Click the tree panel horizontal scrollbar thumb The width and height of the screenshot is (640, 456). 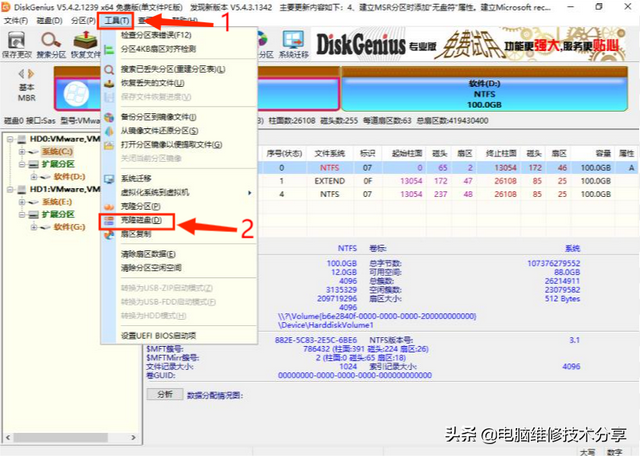pos(61,437)
